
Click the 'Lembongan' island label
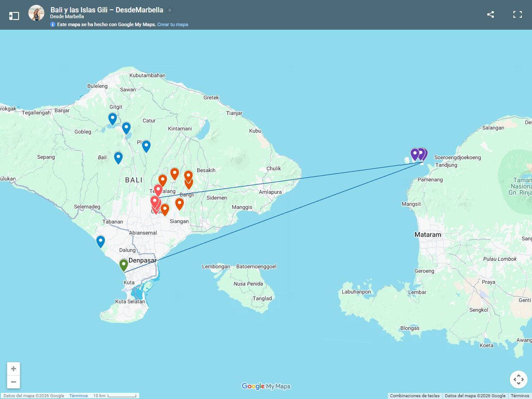[216, 266]
